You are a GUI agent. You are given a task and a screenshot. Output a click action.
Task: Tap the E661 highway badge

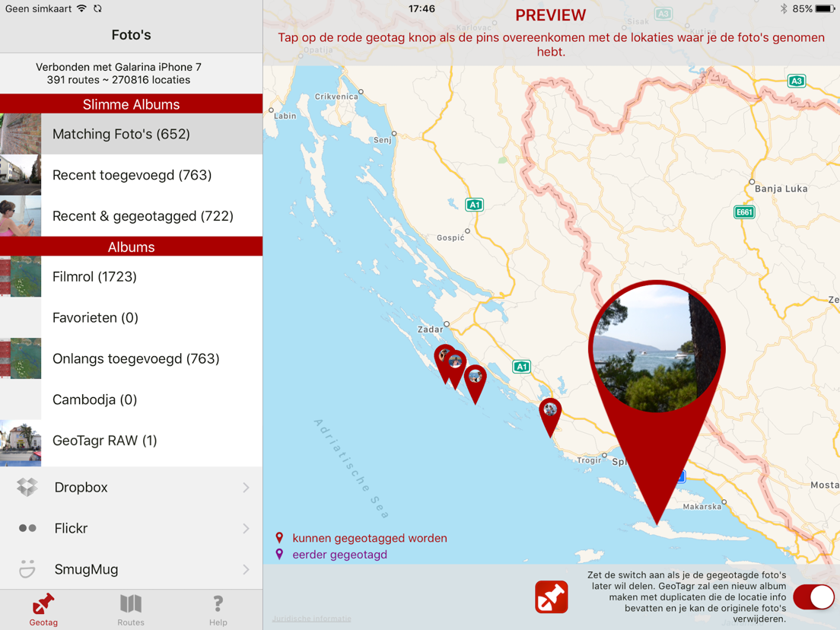[x=744, y=212]
